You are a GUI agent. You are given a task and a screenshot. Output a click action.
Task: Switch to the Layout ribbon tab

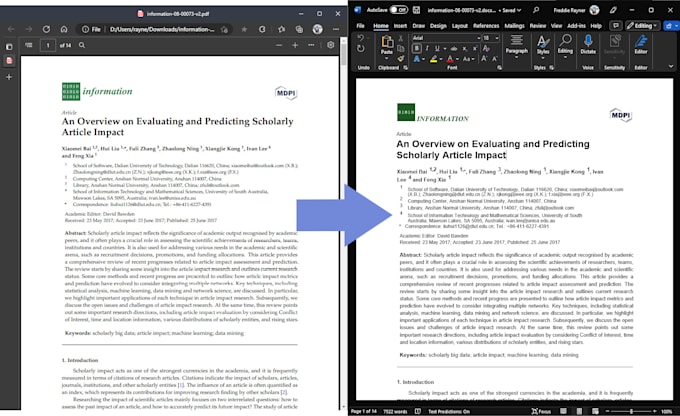point(461,25)
